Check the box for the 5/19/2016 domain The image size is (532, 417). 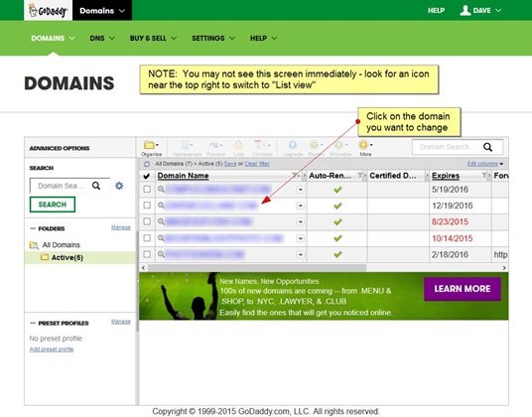(147, 189)
